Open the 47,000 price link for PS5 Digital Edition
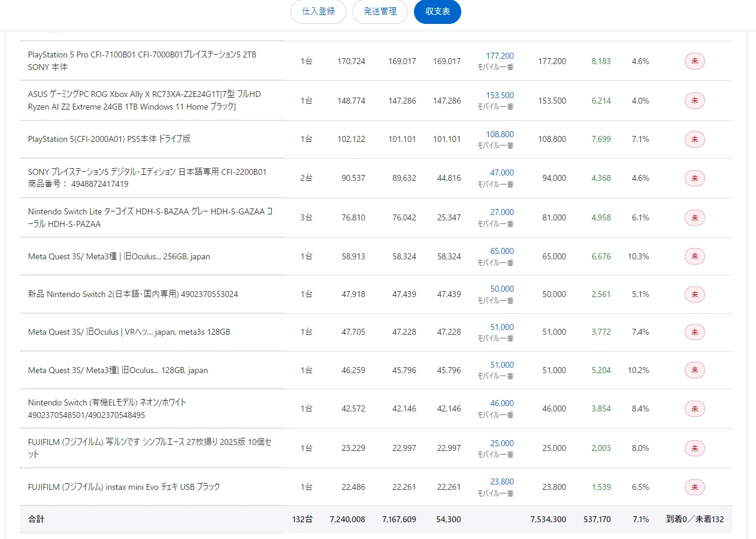 [502, 172]
